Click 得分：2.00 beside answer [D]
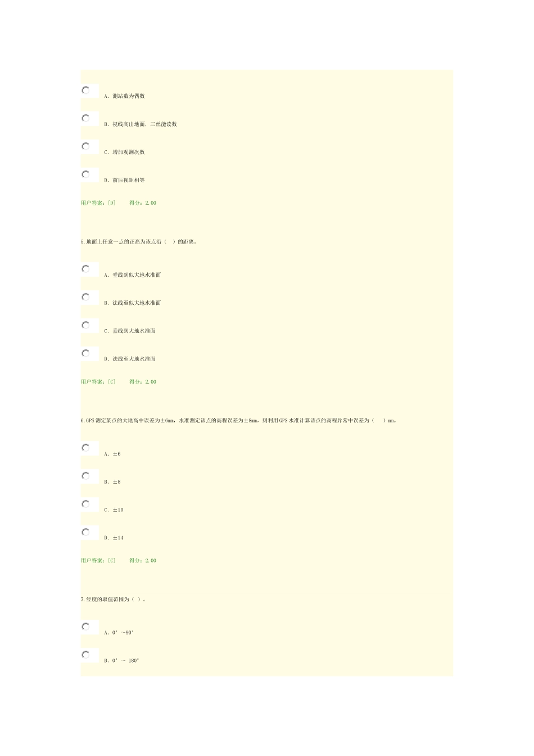Screen dimensions: 534x756 pos(143,203)
